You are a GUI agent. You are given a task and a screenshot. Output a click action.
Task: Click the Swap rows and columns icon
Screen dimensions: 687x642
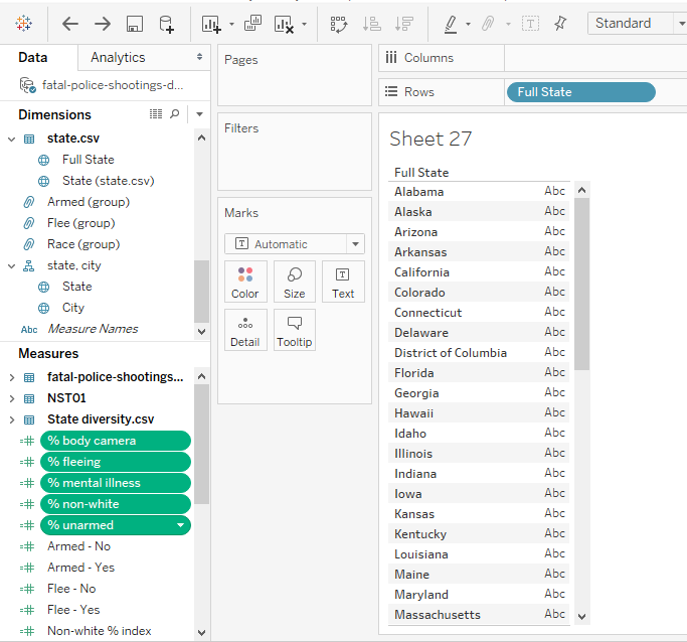tap(339, 23)
